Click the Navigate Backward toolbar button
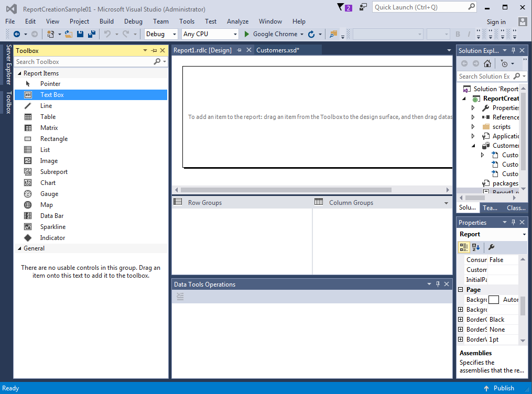The height and width of the screenshot is (394, 532). (16, 34)
